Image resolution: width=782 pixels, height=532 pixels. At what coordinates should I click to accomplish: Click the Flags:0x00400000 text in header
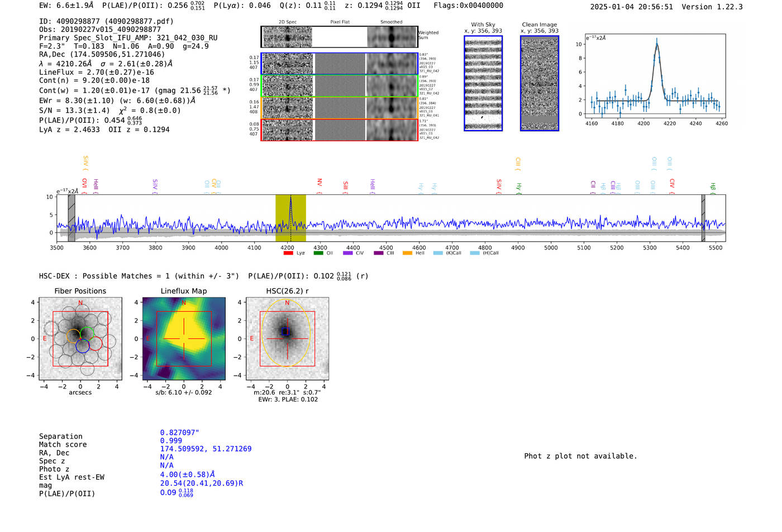coord(468,6)
